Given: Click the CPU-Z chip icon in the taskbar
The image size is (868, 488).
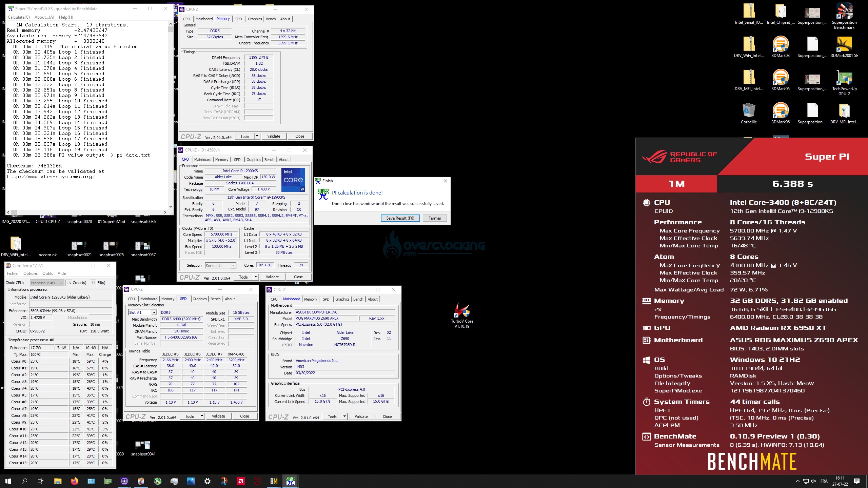Looking at the screenshot, I should (x=124, y=481).
